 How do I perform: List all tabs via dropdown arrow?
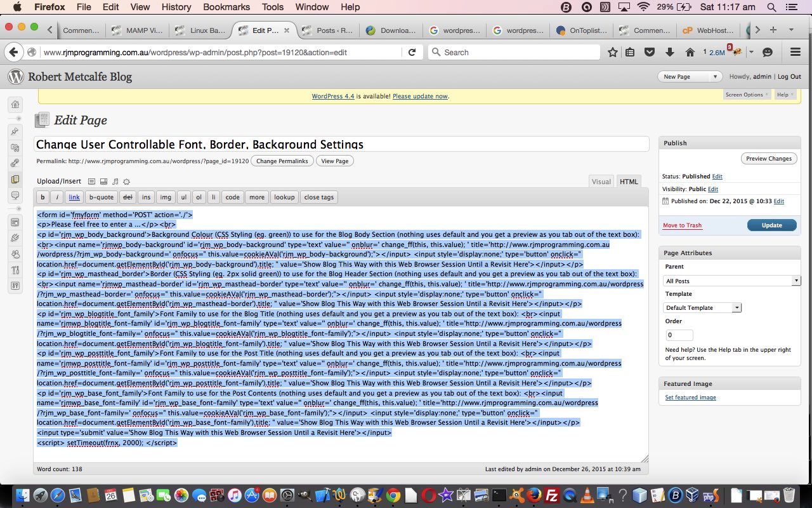[x=791, y=30]
